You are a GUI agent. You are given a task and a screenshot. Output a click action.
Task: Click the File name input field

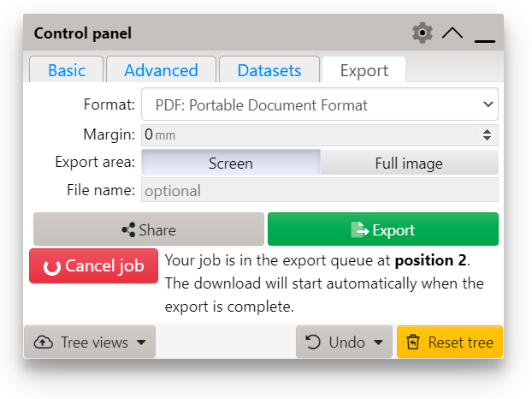[x=319, y=190]
